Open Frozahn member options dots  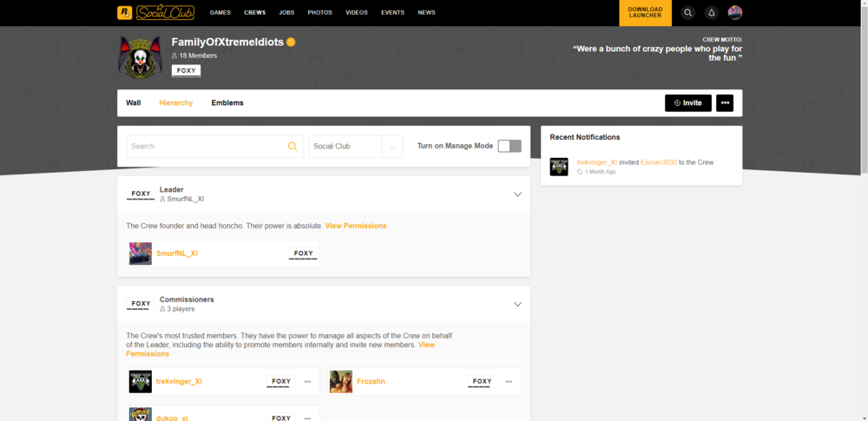click(509, 382)
